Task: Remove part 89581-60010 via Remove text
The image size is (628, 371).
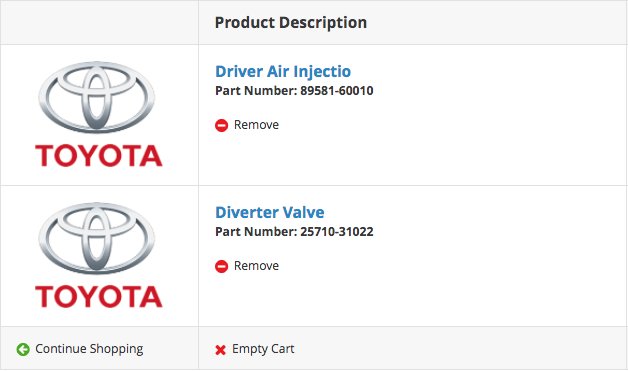Action: coord(256,125)
